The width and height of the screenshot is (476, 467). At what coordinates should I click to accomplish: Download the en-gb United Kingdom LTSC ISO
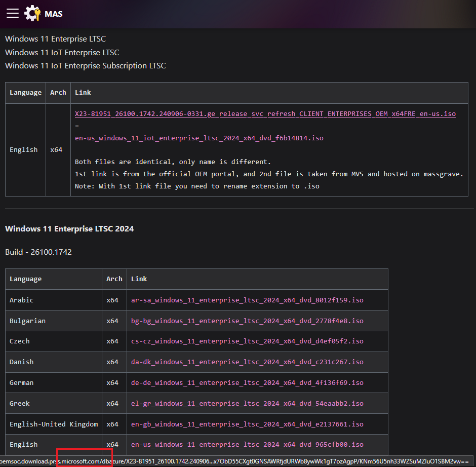(247, 424)
